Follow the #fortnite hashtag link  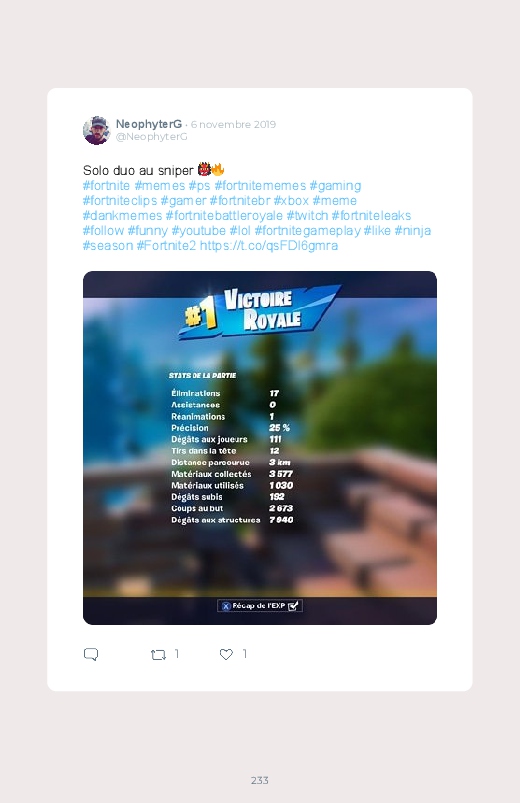click(107, 185)
